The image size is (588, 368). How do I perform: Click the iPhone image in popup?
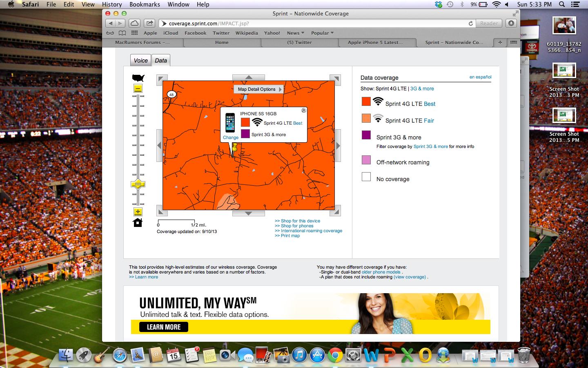[230, 123]
